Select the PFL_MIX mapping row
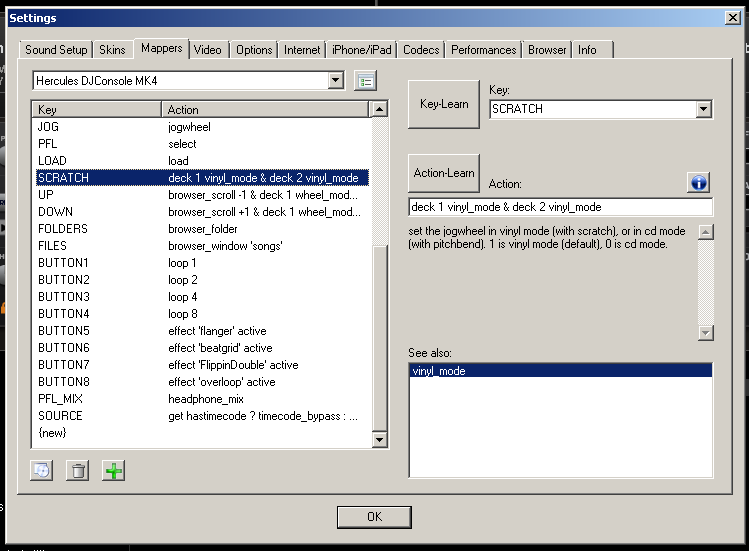The width and height of the screenshot is (749, 551). click(60, 399)
